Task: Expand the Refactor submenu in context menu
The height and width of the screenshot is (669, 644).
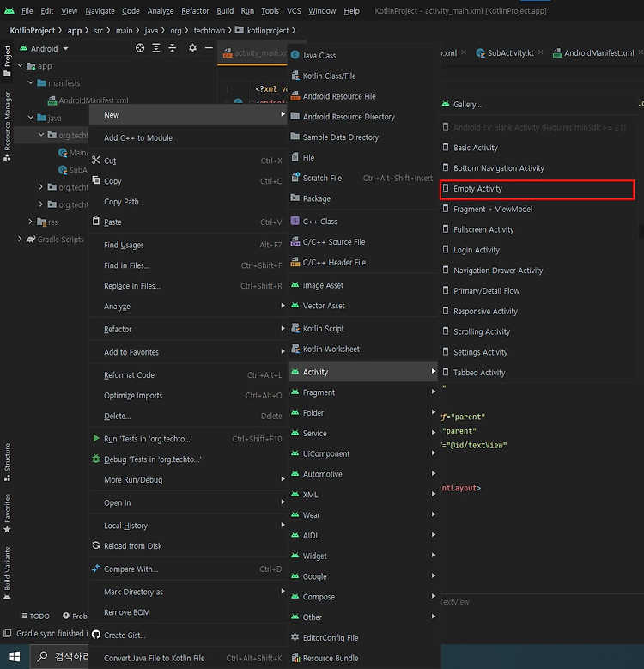Action: coord(188,330)
